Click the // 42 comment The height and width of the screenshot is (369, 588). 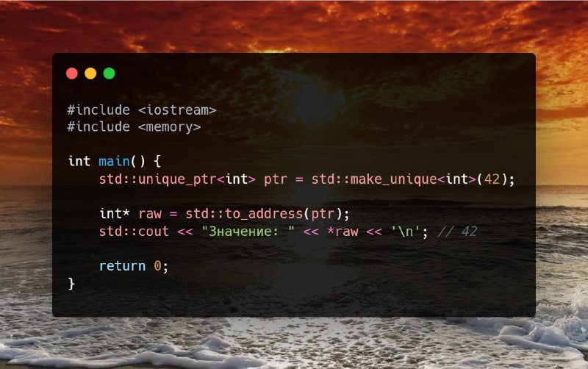click(457, 232)
